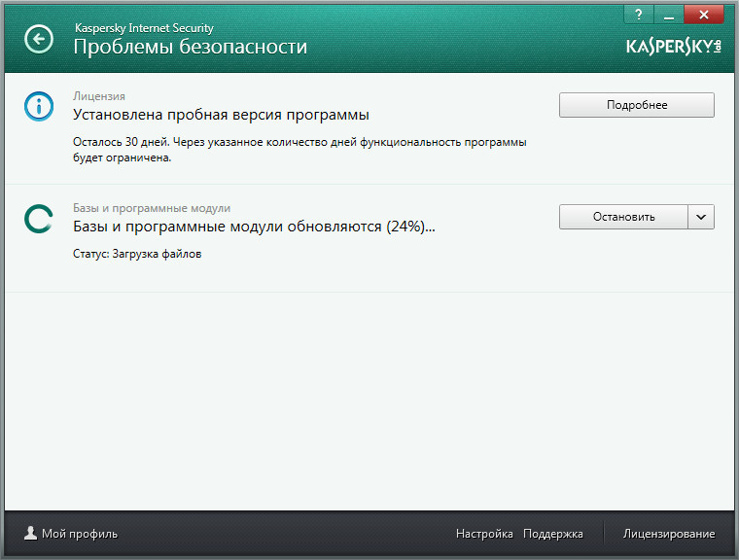Screen dimensions: 739x560
Task: Click the Проблемы безопасности page title
Action: 191,47
